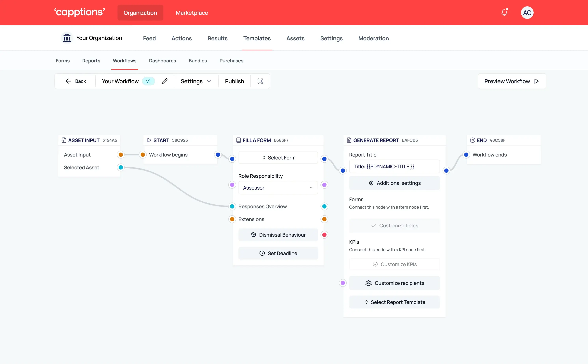588x364 pixels.
Task: Click the Generate Report node document icon
Action: 349,140
